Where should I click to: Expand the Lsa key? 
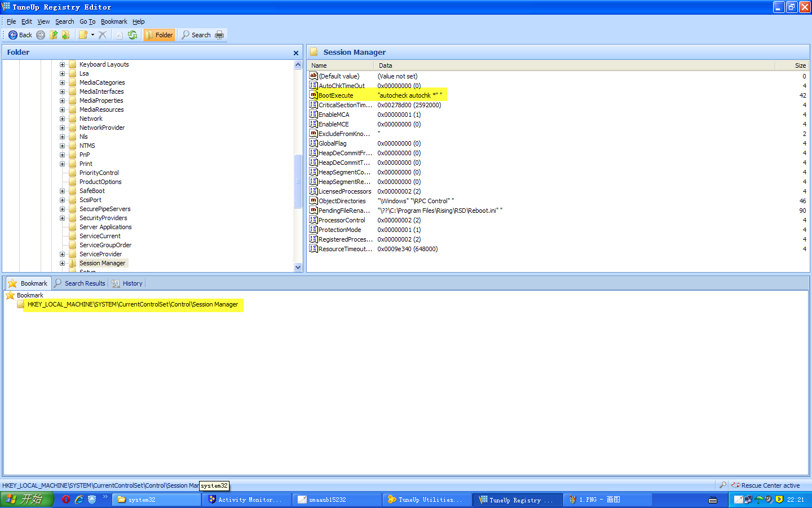tap(62, 73)
